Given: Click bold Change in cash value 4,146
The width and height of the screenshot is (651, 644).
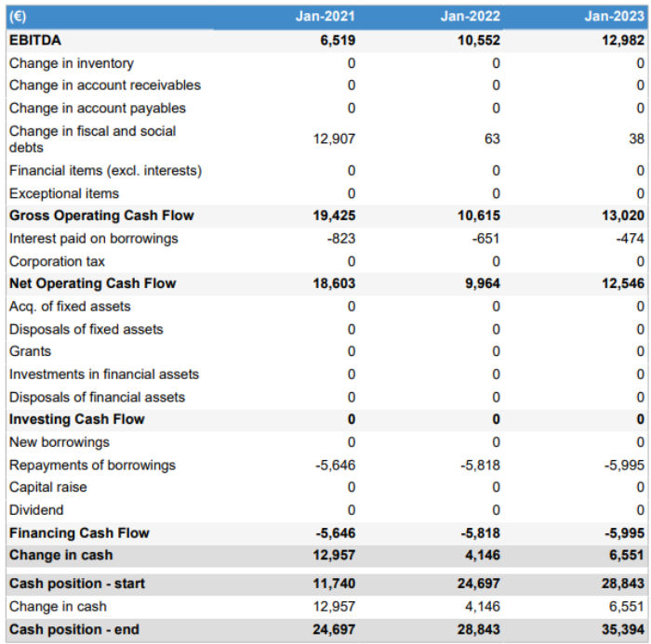Looking at the screenshot, I should (483, 555).
